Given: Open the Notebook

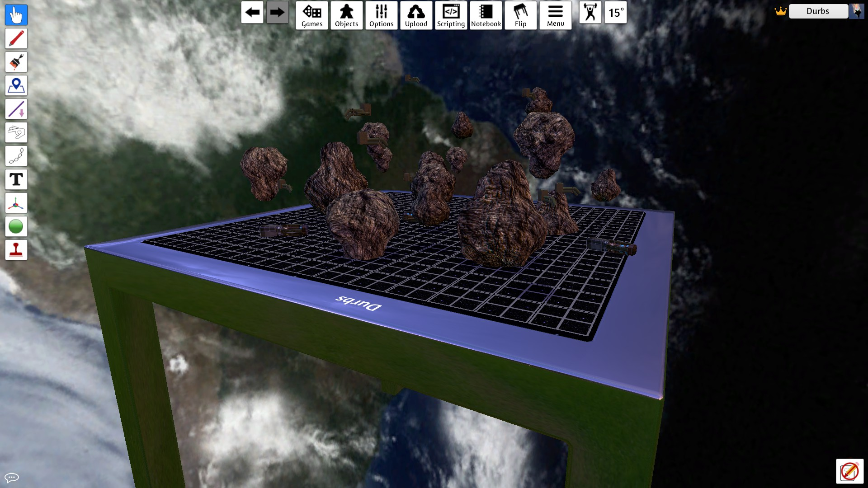Looking at the screenshot, I should pyautogui.click(x=486, y=15).
